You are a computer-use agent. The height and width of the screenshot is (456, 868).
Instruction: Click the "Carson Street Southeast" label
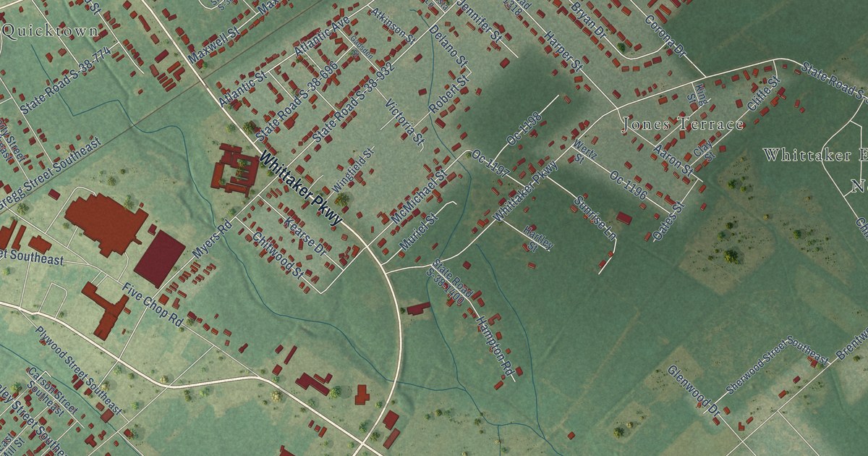53,391
